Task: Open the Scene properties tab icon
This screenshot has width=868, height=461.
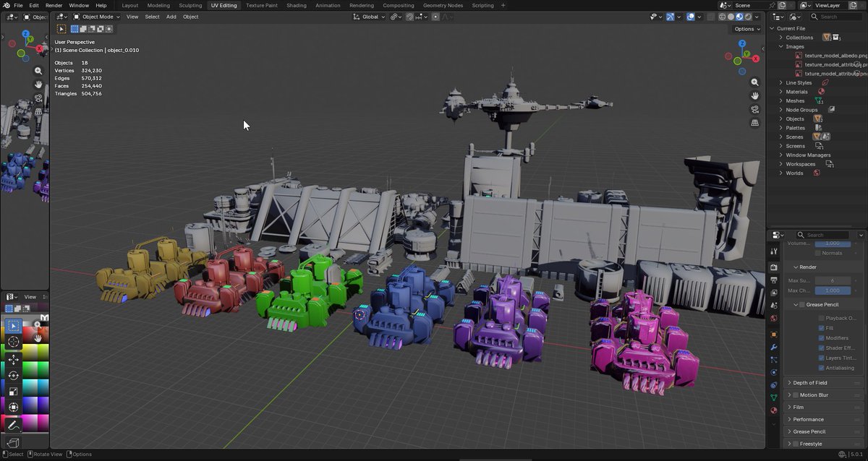Action: 773,305
